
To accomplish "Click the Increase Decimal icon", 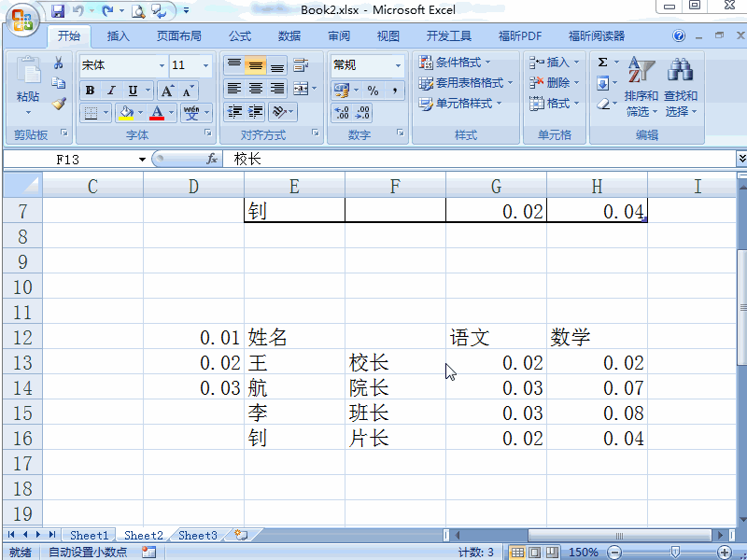I will coord(342,111).
